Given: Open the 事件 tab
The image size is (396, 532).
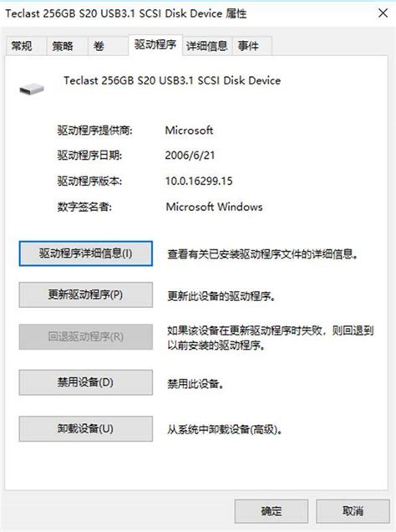Looking at the screenshot, I should [x=248, y=45].
